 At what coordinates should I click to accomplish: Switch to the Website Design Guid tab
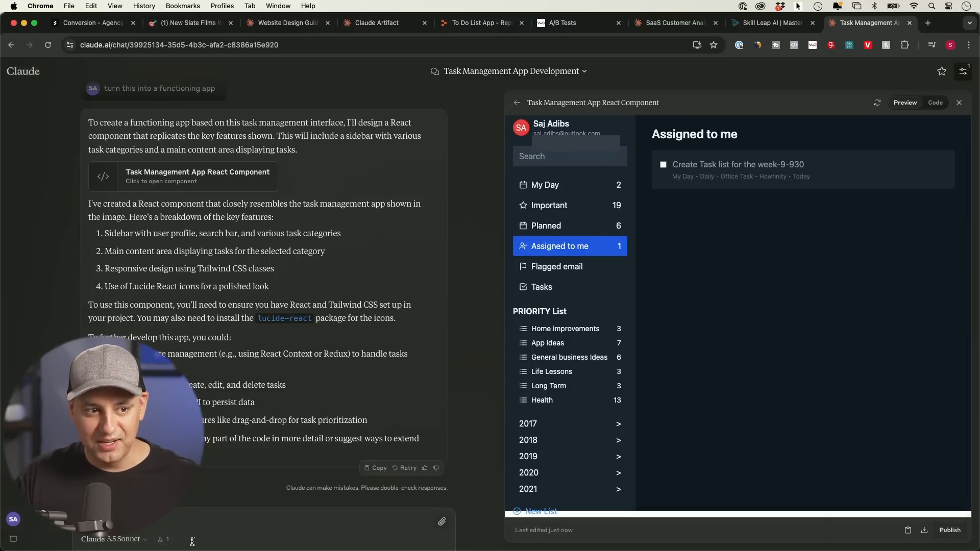288,23
